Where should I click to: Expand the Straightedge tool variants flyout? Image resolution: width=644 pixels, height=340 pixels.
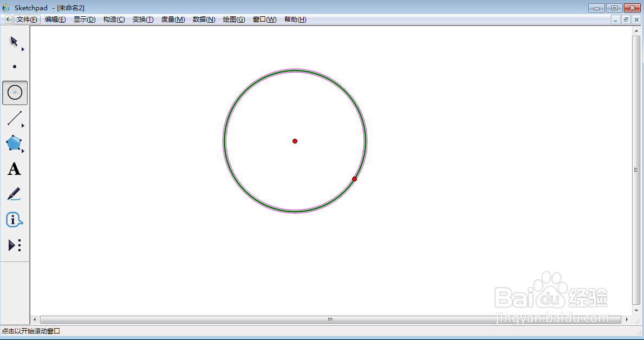point(23,126)
